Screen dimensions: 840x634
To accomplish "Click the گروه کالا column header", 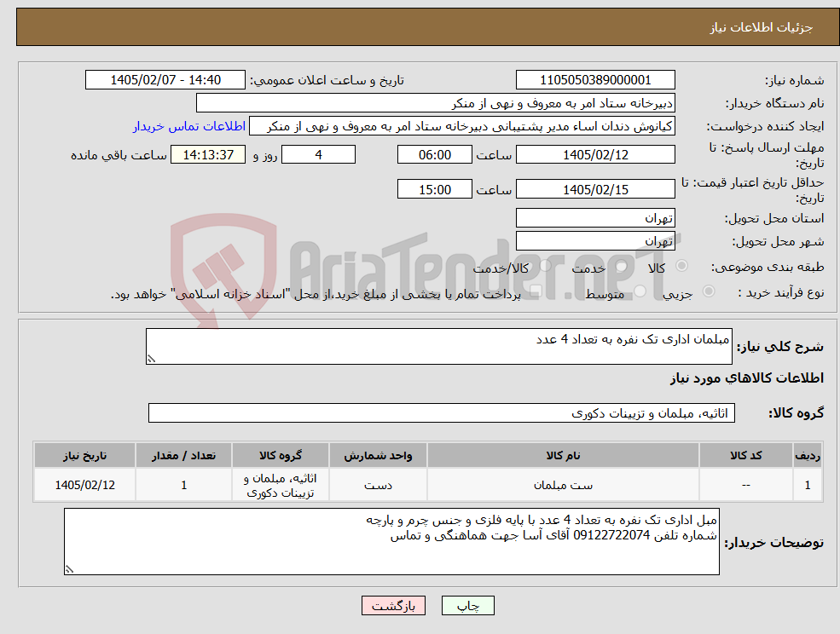I will point(281,455).
